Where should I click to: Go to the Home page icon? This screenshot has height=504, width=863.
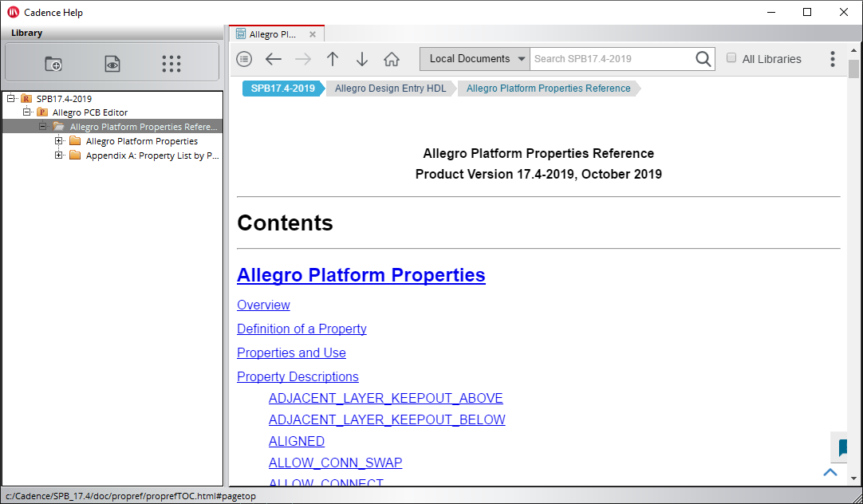(392, 59)
